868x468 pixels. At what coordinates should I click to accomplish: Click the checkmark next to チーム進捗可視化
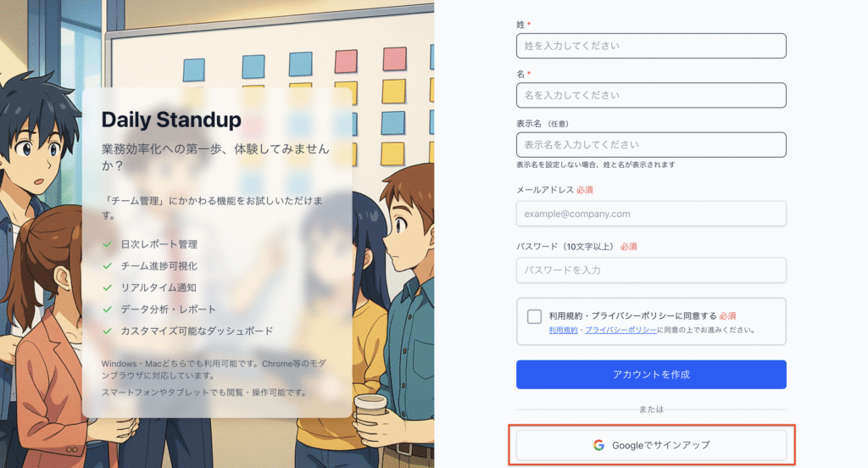pos(108,266)
